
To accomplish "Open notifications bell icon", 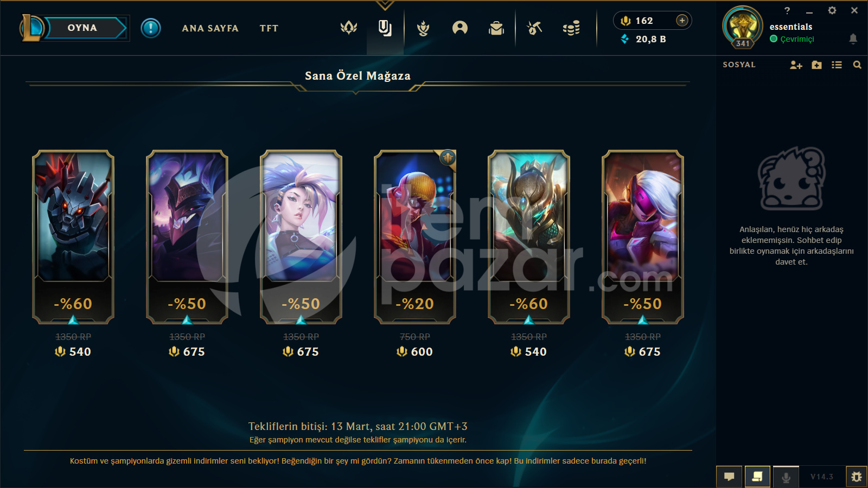I will point(853,38).
